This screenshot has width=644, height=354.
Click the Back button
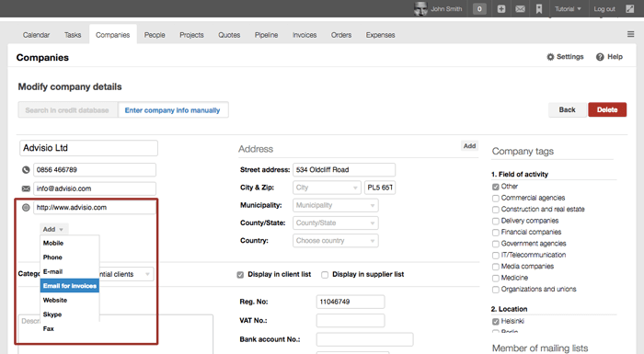pyautogui.click(x=568, y=109)
